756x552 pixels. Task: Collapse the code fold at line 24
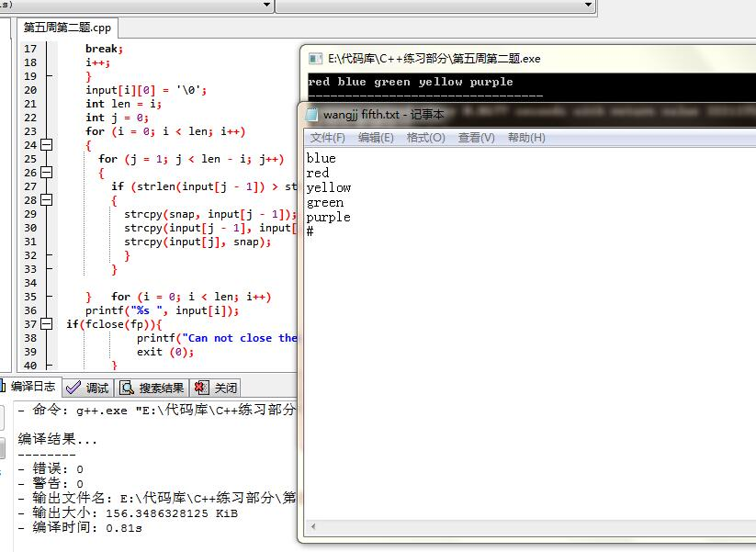[x=46, y=144]
